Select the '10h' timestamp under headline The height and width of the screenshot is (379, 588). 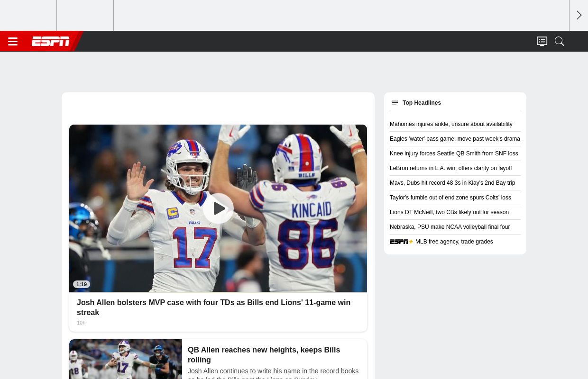[81, 323]
